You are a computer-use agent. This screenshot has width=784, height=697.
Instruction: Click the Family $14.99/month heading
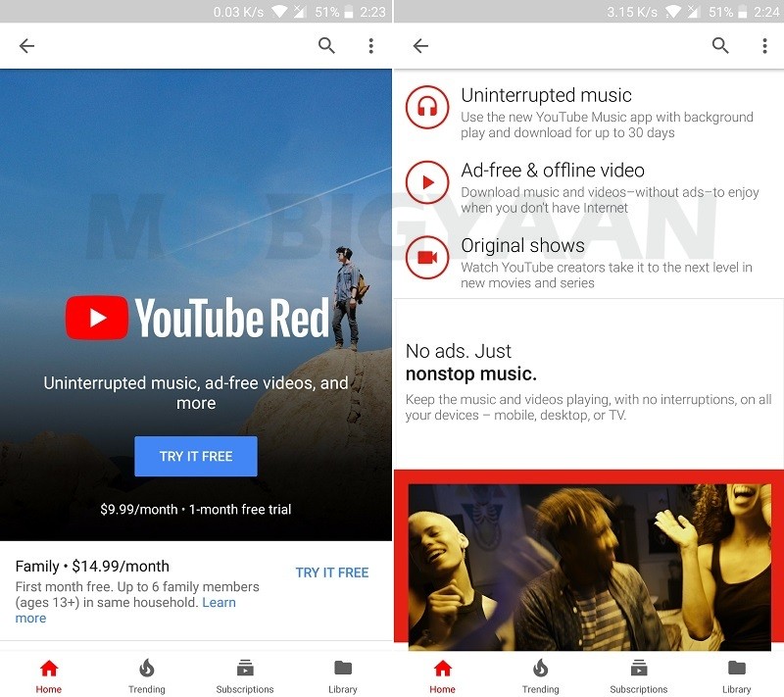coord(92,566)
